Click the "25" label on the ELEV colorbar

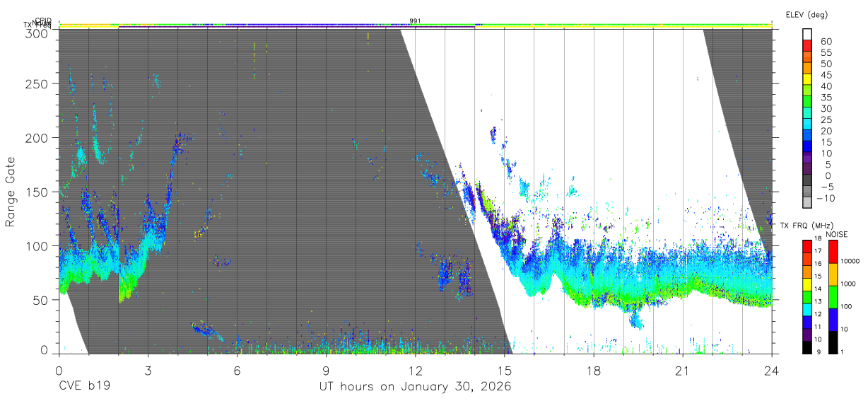click(826, 120)
